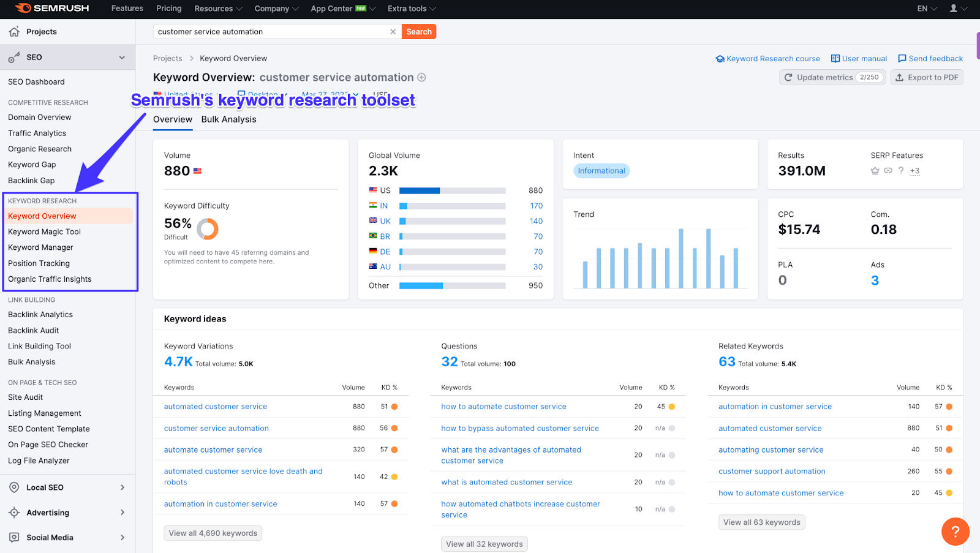Image resolution: width=980 pixels, height=553 pixels.
Task: Open 'customer support automation' related keyword
Action: (x=772, y=472)
